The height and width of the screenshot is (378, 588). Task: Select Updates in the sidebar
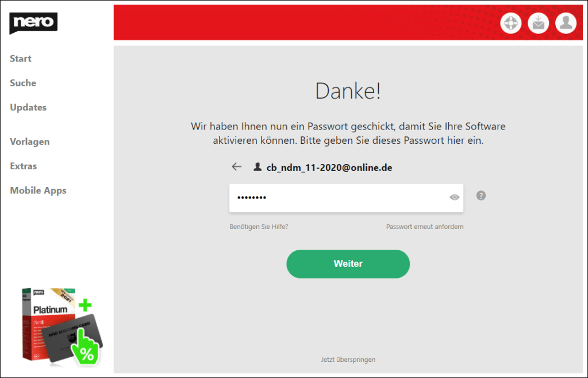click(28, 108)
